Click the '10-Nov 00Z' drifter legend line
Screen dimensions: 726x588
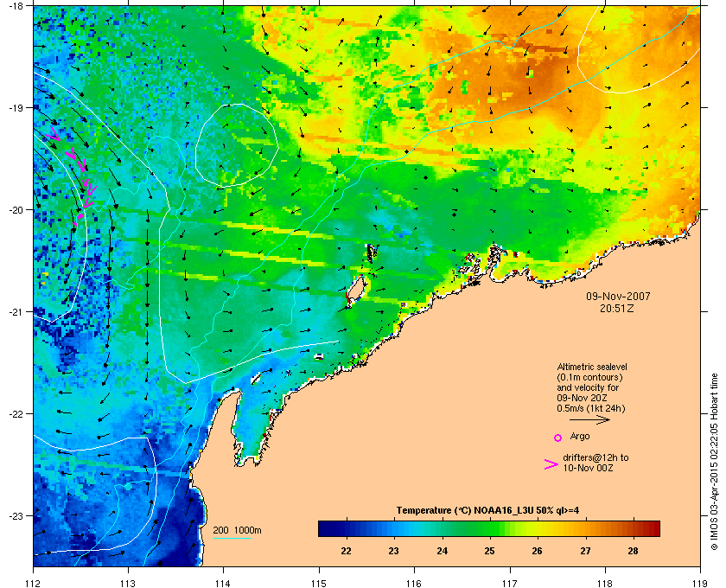(x=588, y=469)
